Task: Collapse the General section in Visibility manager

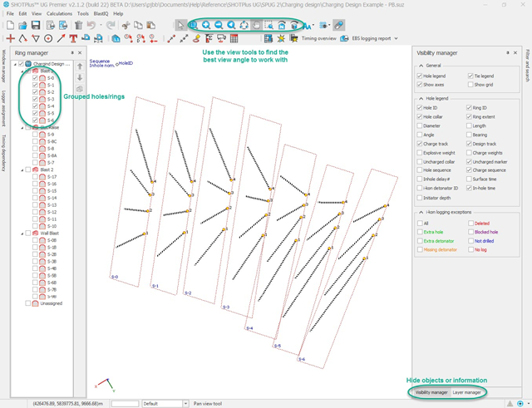Action: 421,66
